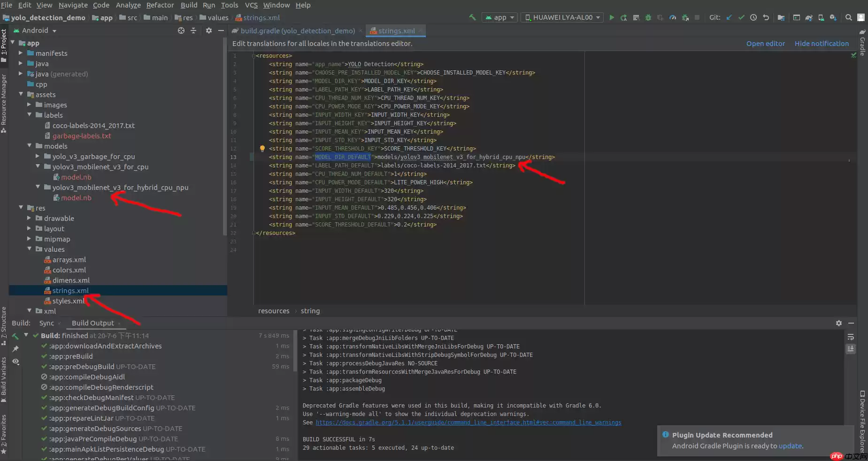
Task: Click the yellow lightbulb intention icon
Action: click(x=262, y=149)
